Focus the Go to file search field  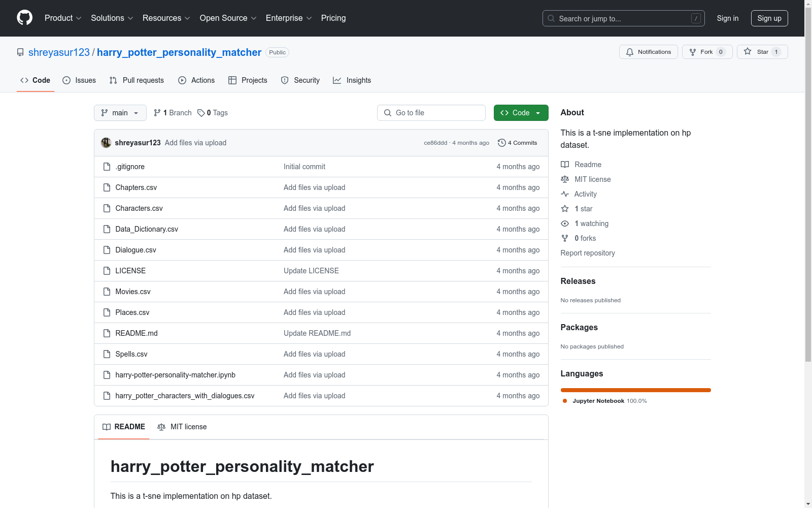pyautogui.click(x=431, y=113)
